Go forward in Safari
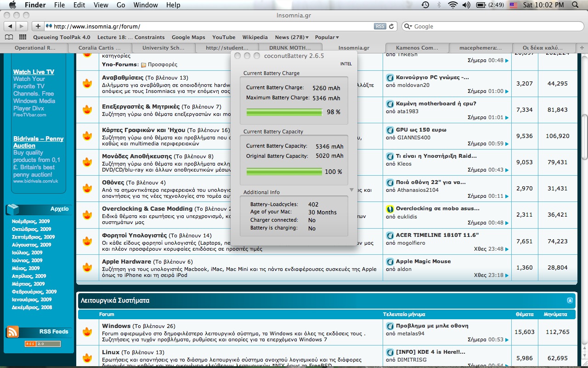This screenshot has height=368, width=588. (x=22, y=26)
